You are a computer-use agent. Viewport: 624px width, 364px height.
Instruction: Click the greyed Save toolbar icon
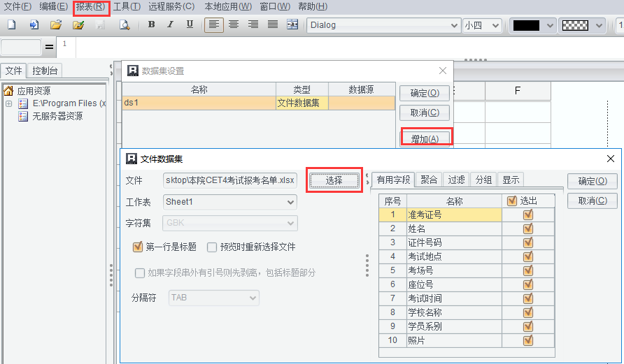100,24
